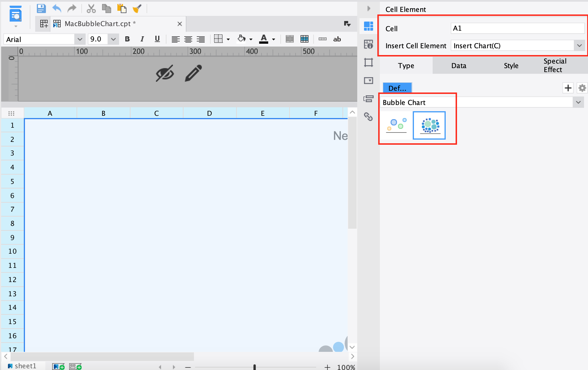
Task: Set left text alignment
Action: coord(175,39)
